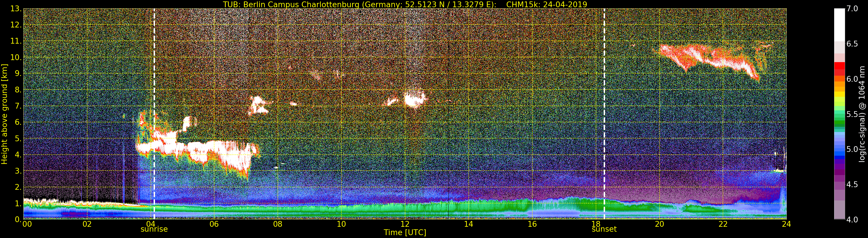
Task: Click height axis tick '0.' at origin
Action: pyautogui.click(x=18, y=219)
